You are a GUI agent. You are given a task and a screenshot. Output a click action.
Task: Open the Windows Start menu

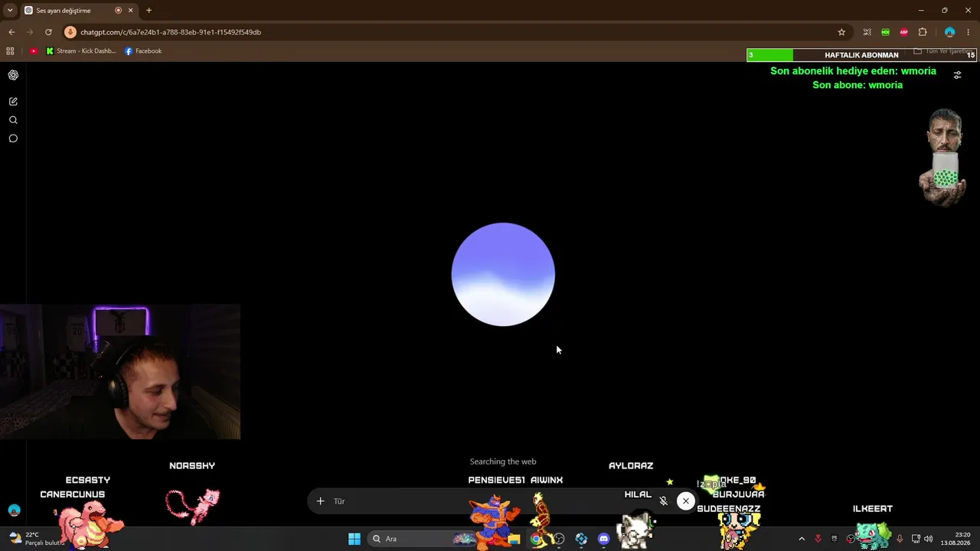click(354, 539)
